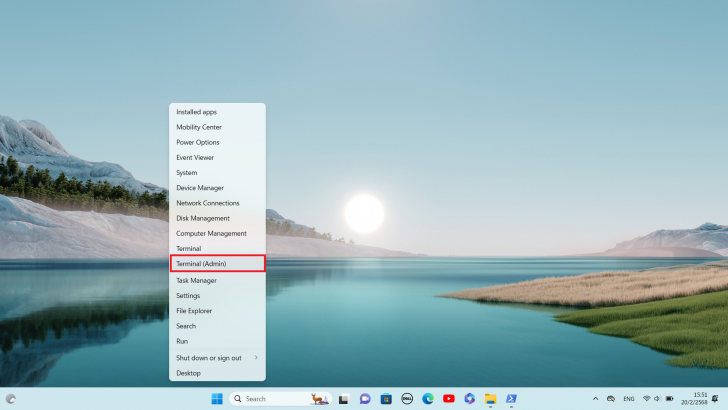
Task: Launch the Dell app on taskbar
Action: (407, 398)
